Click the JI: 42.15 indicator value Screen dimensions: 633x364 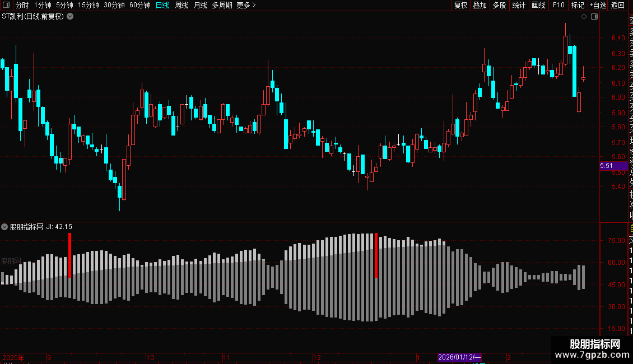[59, 227]
